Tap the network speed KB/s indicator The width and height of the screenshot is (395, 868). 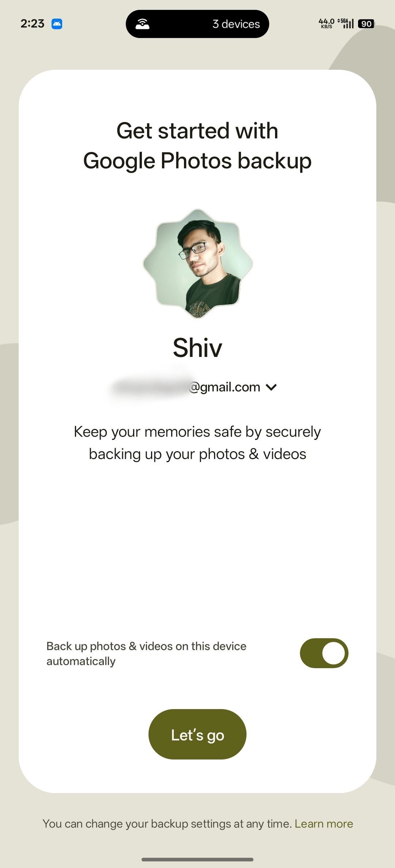(326, 24)
